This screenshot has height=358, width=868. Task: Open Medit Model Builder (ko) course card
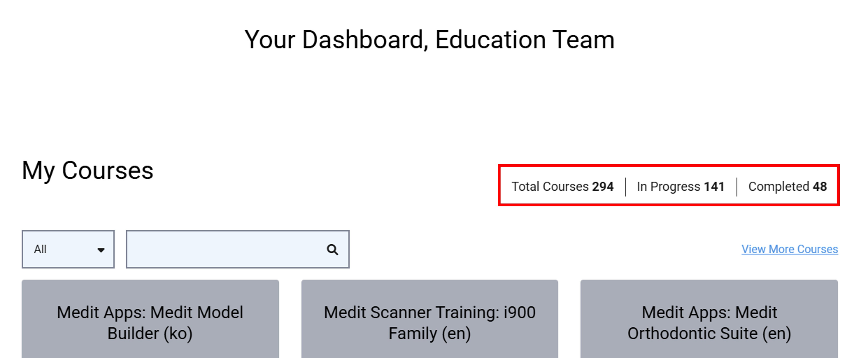coord(150,319)
